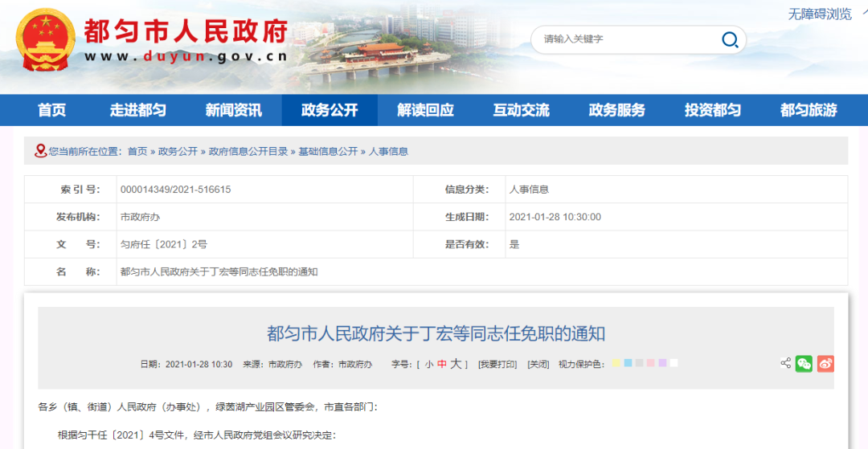Open the 首页 nav tab
This screenshot has height=449, width=868.
click(x=52, y=110)
